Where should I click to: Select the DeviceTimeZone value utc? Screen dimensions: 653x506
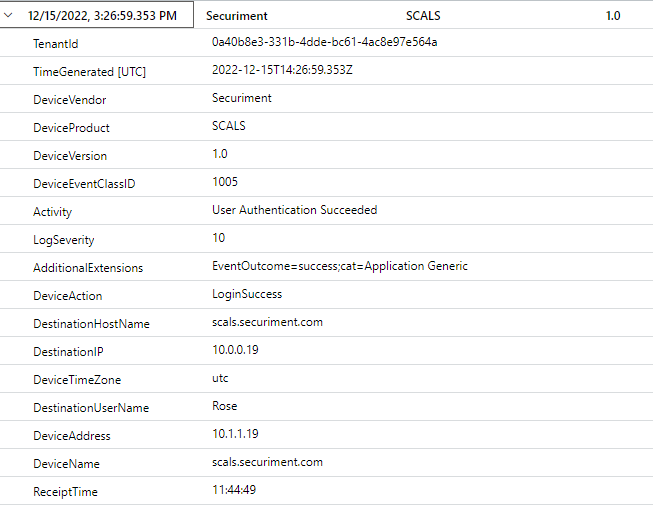[220, 378]
